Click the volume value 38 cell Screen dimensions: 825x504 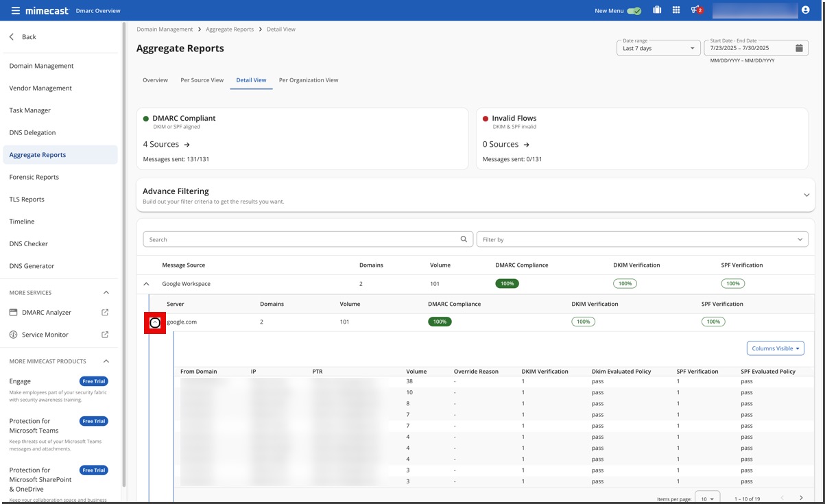[x=409, y=381]
